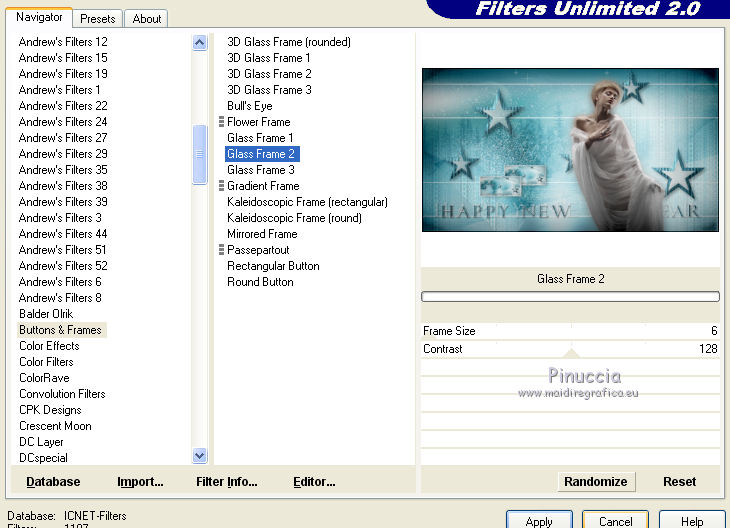Select Andrew's Filters 19 category
The width and height of the screenshot is (730, 528).
(63, 74)
